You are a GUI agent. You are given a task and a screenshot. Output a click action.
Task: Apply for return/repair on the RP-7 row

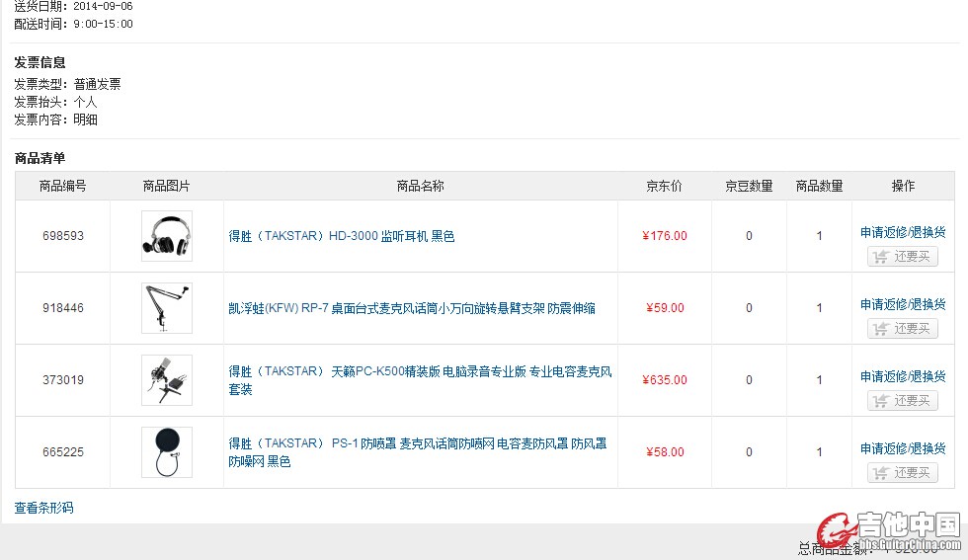coord(903,304)
